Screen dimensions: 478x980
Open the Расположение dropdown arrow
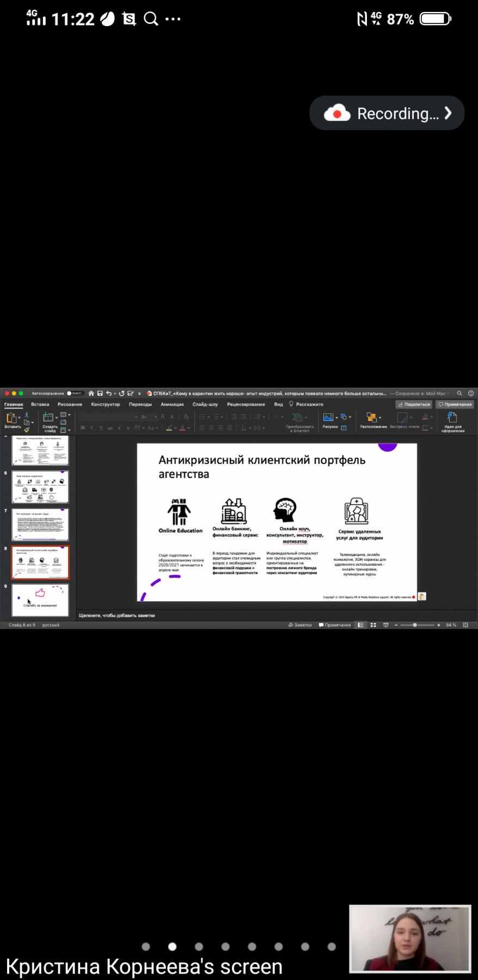click(379, 418)
